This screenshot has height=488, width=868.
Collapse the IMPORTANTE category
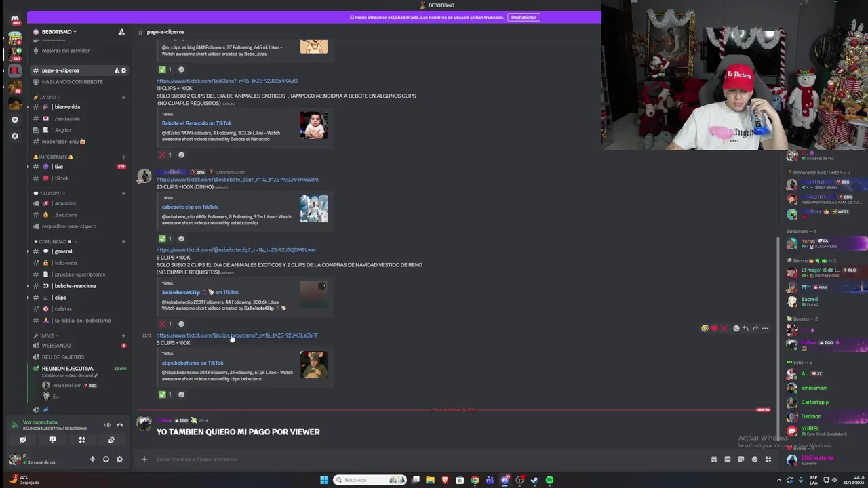(x=54, y=157)
